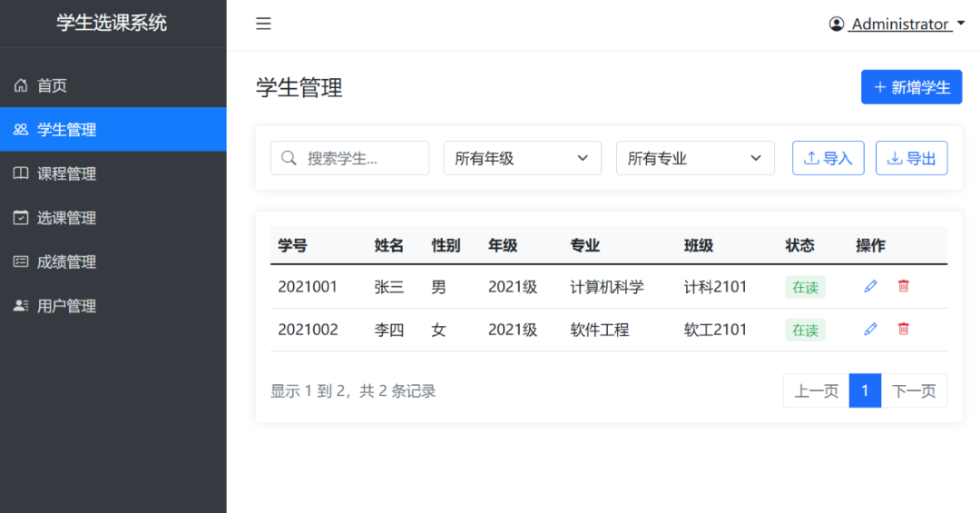The image size is (980, 513).
Task: Click the calendar-check icon beside 选课管理
Action: tap(21, 218)
